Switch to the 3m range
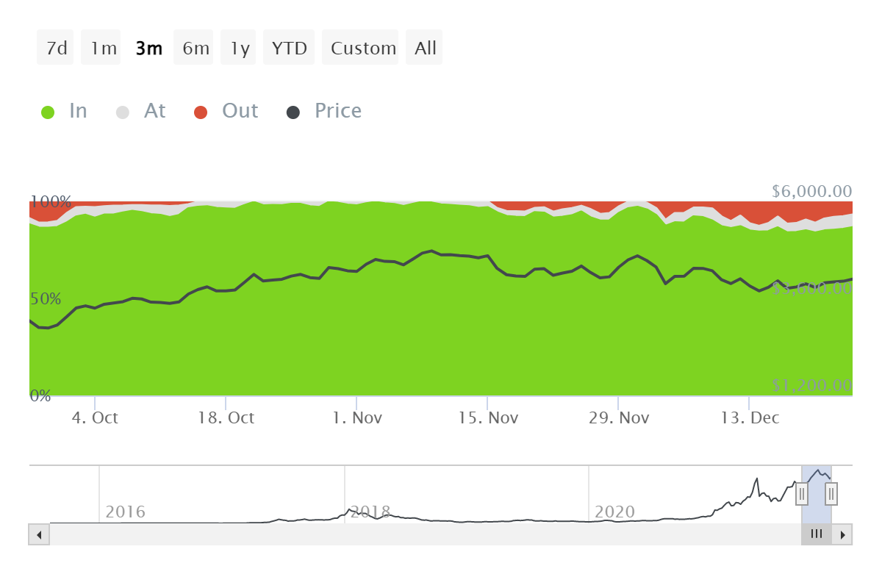882x588 pixels. click(148, 49)
